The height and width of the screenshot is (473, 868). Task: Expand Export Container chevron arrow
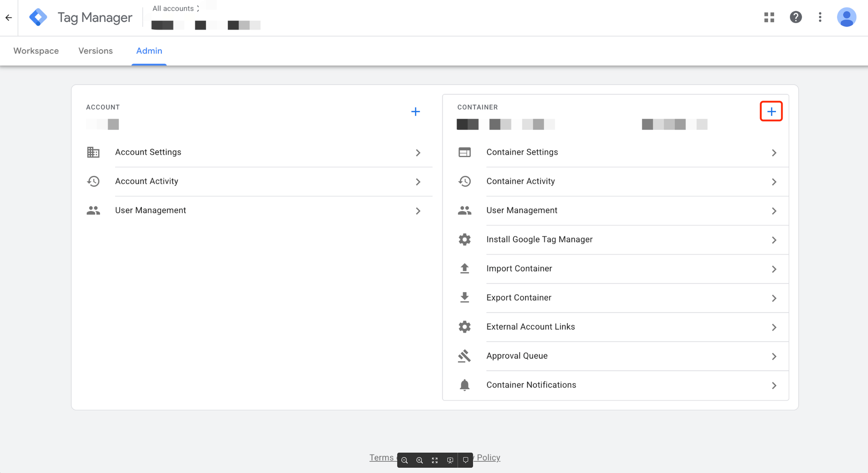pos(774,298)
